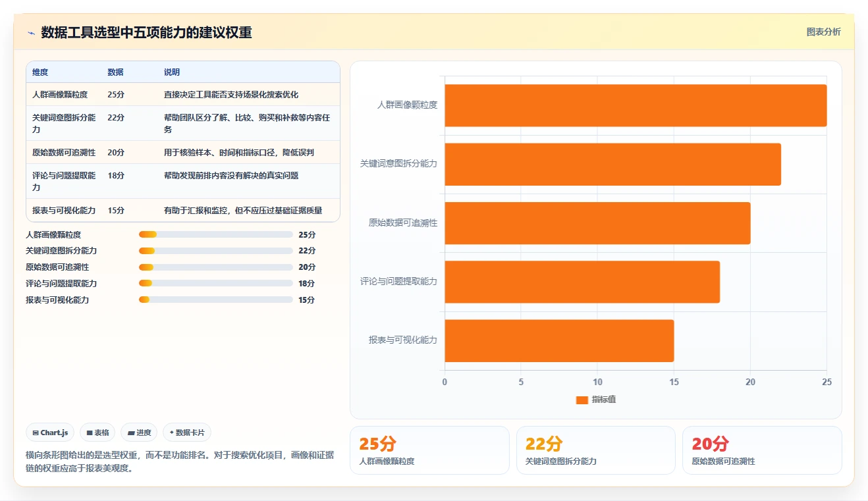
Task: Click the 报表与可视化能力 chart bar
Action: [559, 340]
